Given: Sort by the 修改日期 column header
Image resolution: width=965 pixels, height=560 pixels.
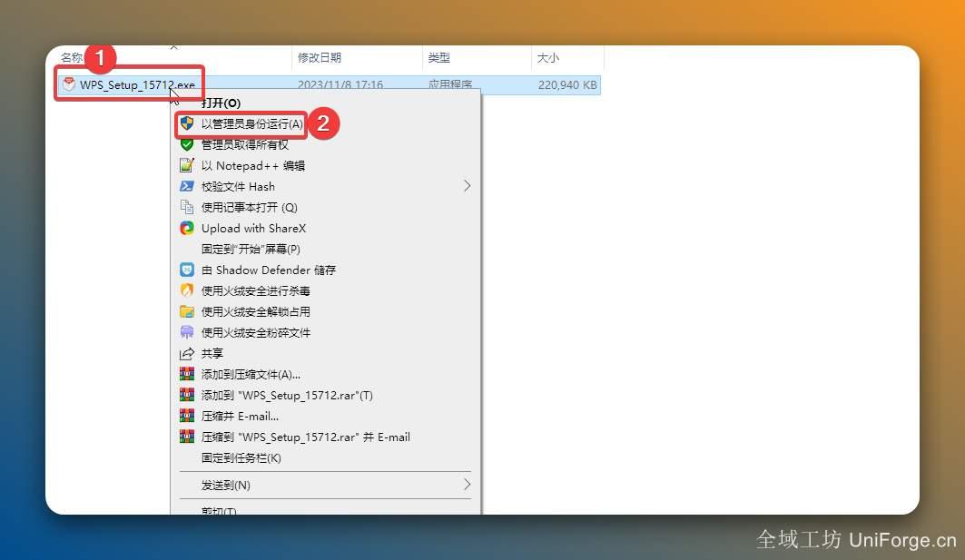Looking at the screenshot, I should (x=320, y=58).
